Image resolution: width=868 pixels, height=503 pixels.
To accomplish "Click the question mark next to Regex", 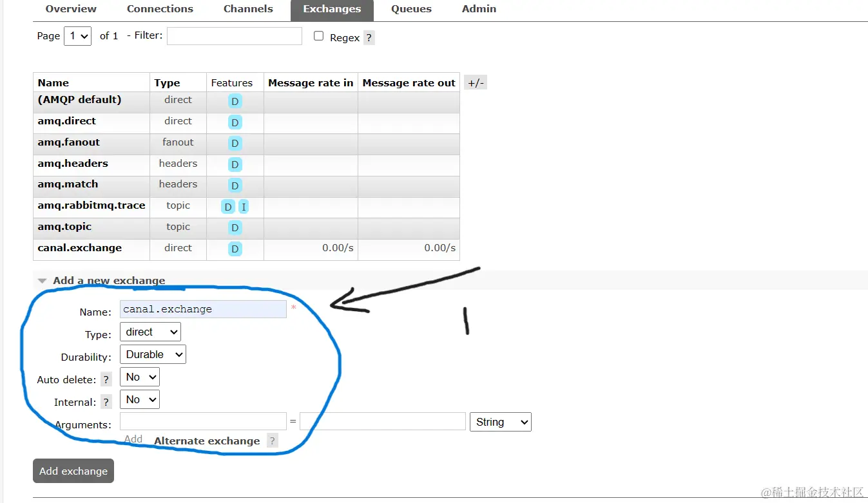I will tap(369, 37).
